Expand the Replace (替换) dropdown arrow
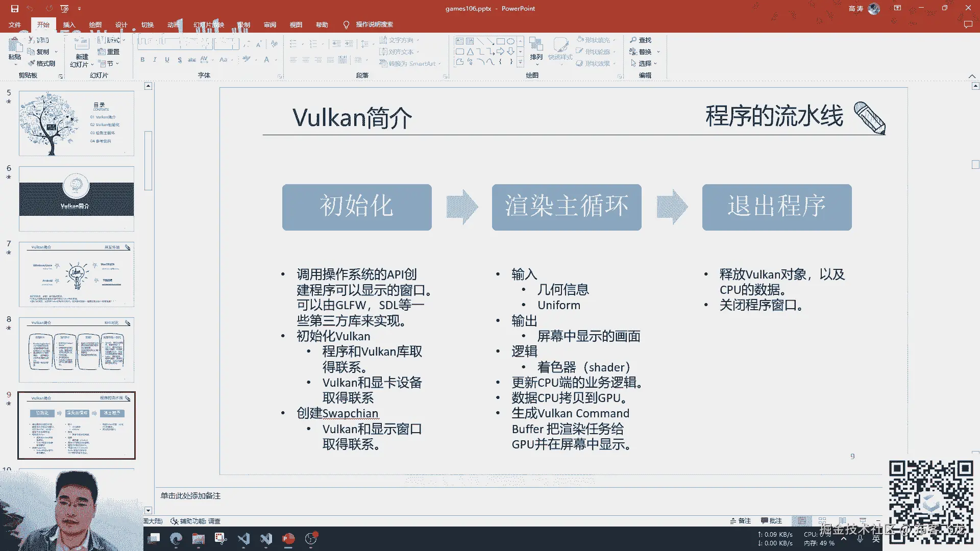The image size is (980, 551). tap(658, 52)
